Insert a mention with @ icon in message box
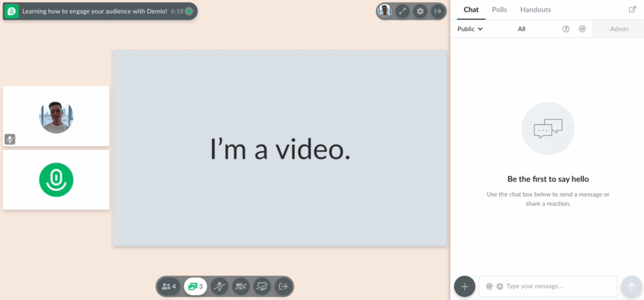644x300 pixels. coord(489,286)
